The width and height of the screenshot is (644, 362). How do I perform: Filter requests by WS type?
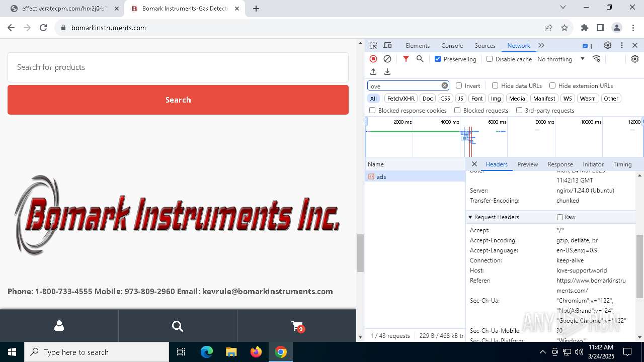(568, 99)
